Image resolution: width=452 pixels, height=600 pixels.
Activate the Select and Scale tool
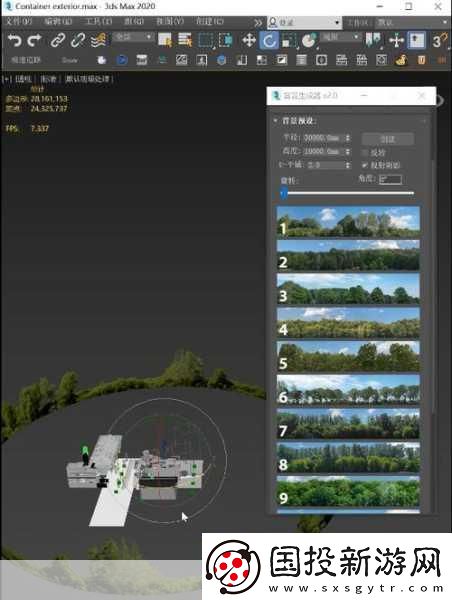click(x=289, y=40)
